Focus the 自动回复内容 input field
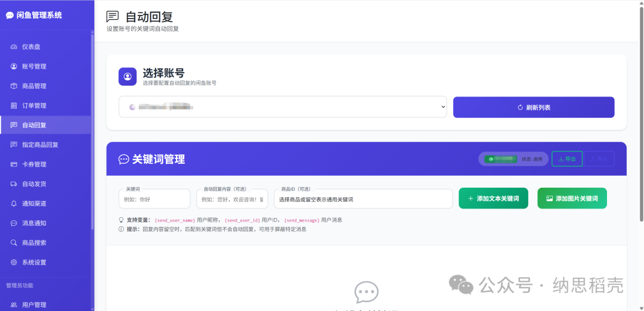This screenshot has width=644, height=311. pos(232,199)
